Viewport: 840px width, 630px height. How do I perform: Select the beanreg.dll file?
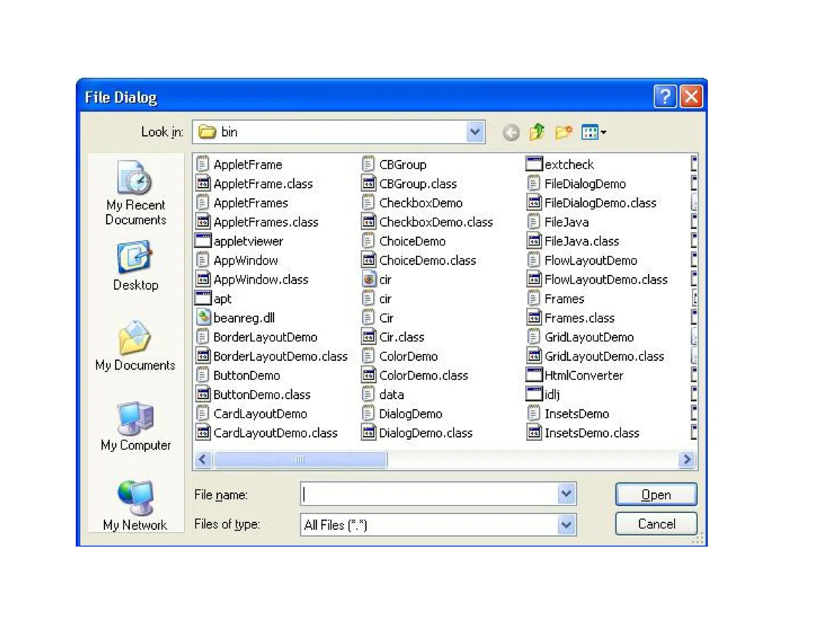pos(244,318)
